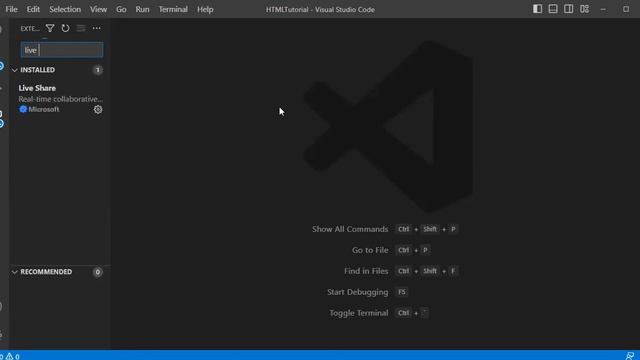
Task: Open the accounts feedback icon in status bar
Action: (630, 356)
